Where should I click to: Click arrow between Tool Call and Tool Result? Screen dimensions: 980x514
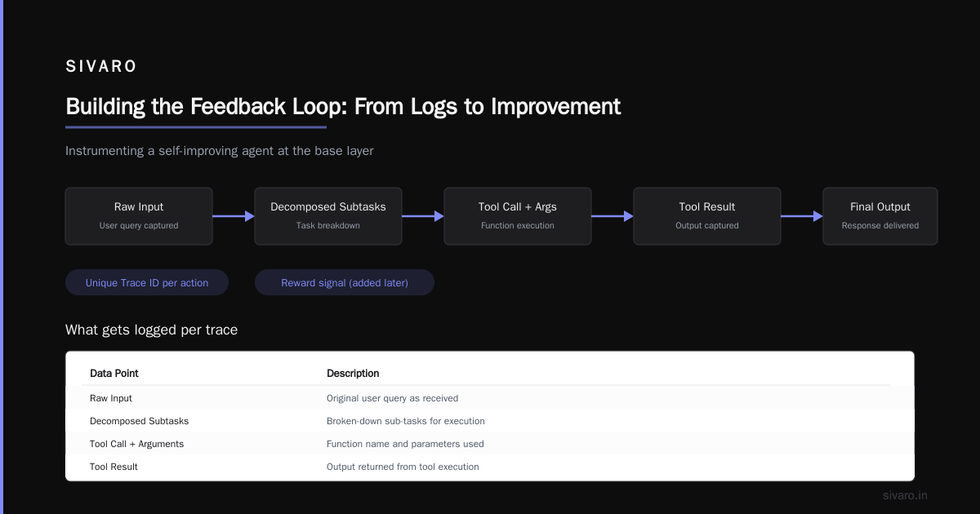pos(612,216)
